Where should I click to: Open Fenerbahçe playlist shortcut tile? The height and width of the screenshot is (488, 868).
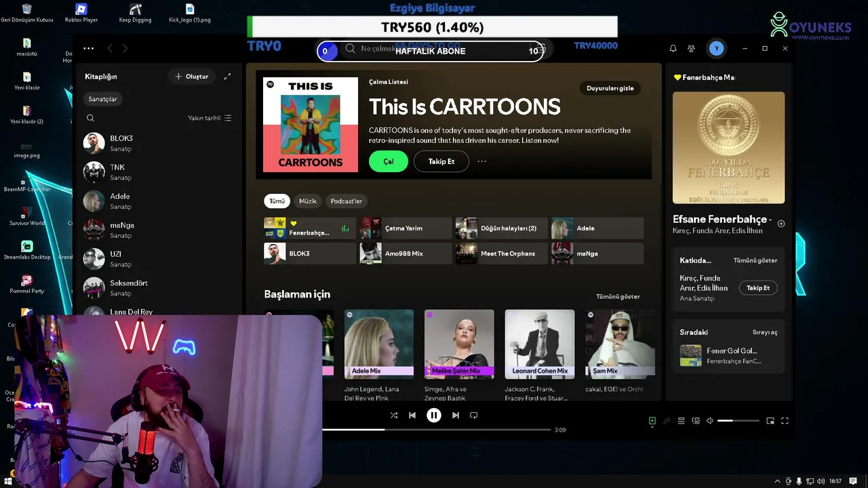pyautogui.click(x=310, y=228)
